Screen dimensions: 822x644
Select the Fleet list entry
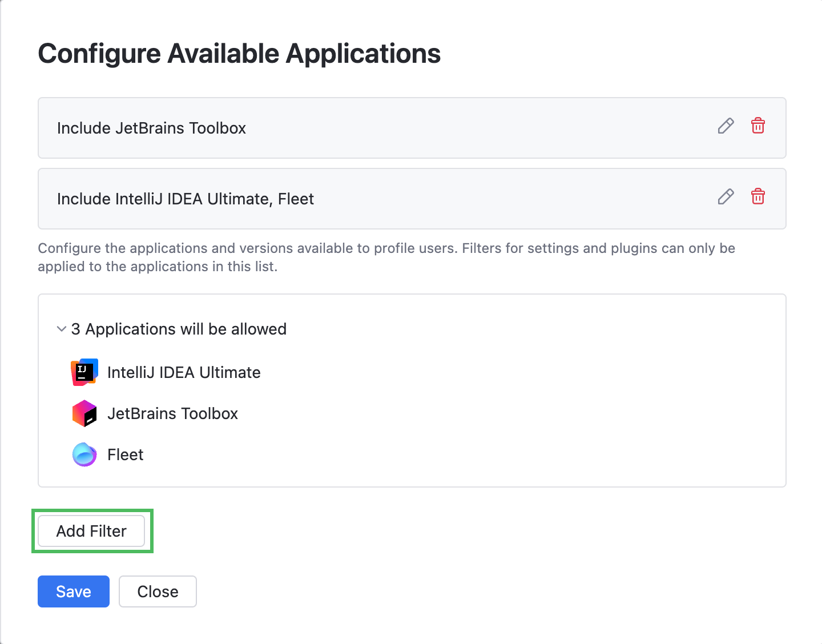(126, 454)
